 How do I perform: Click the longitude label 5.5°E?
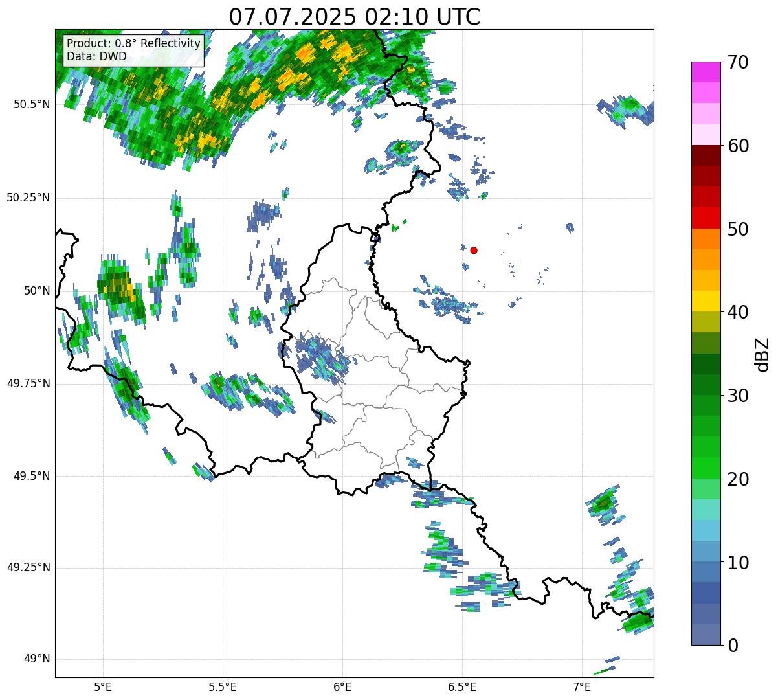pos(223,686)
